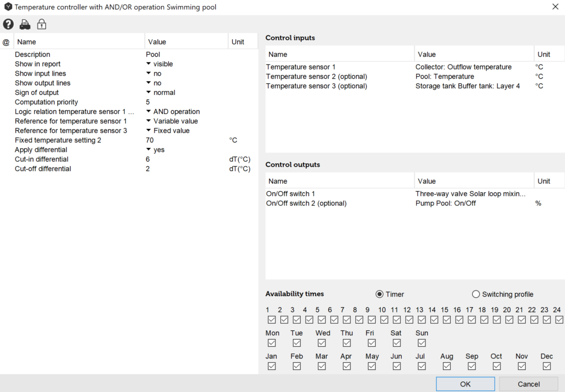Uncheck the Sat weekday checkbox
This screenshot has height=392, width=565.
[x=397, y=343]
